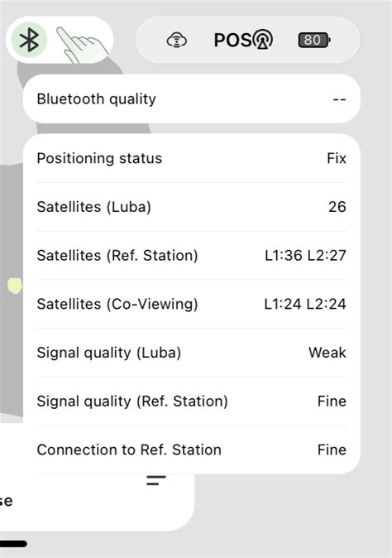
Task: Tap the list menu lines icon
Action: coord(156,480)
